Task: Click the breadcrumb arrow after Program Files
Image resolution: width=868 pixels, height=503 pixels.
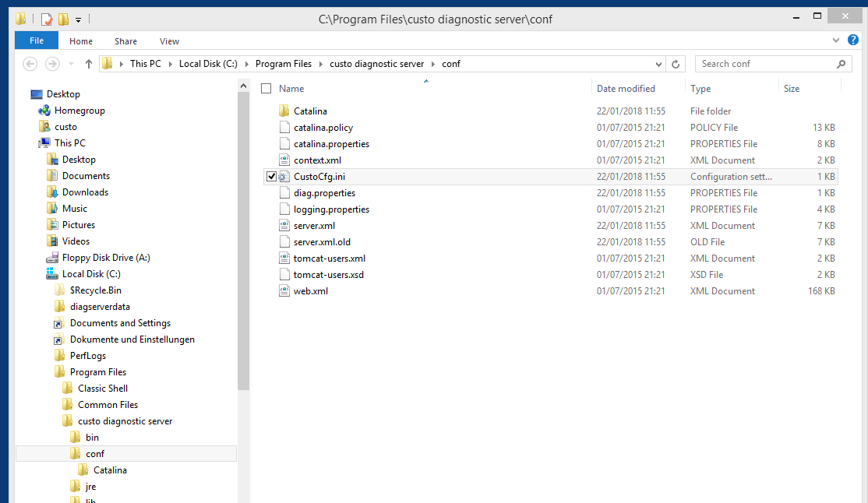Action: (320, 64)
